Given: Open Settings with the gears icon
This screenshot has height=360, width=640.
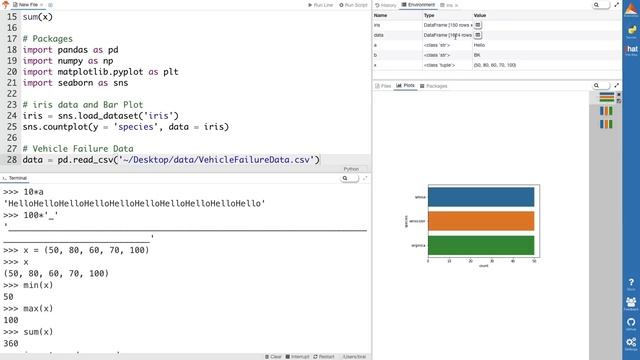Looking at the screenshot, I should (x=631, y=344).
